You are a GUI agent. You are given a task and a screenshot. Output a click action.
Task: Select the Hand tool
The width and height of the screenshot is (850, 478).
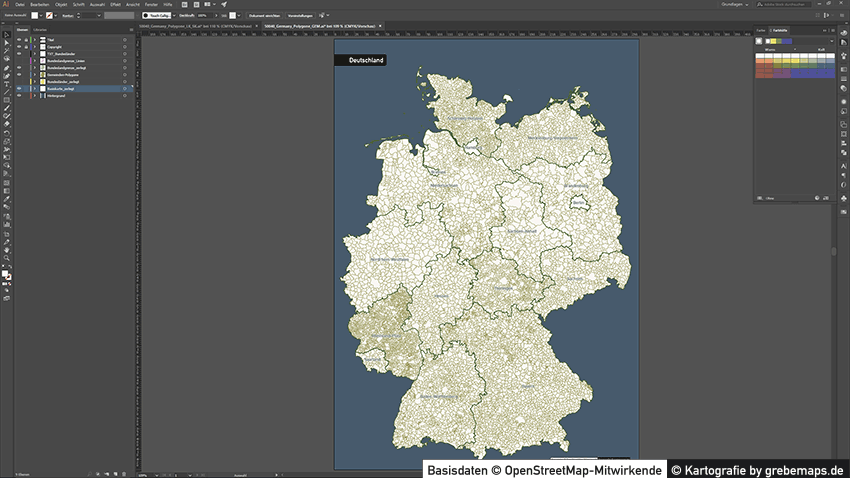pyautogui.click(x=7, y=249)
